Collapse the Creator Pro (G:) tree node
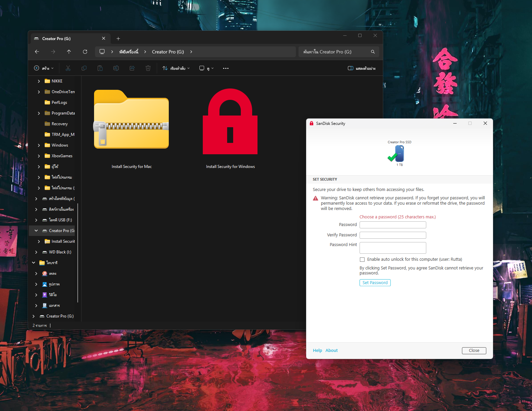 click(x=36, y=231)
